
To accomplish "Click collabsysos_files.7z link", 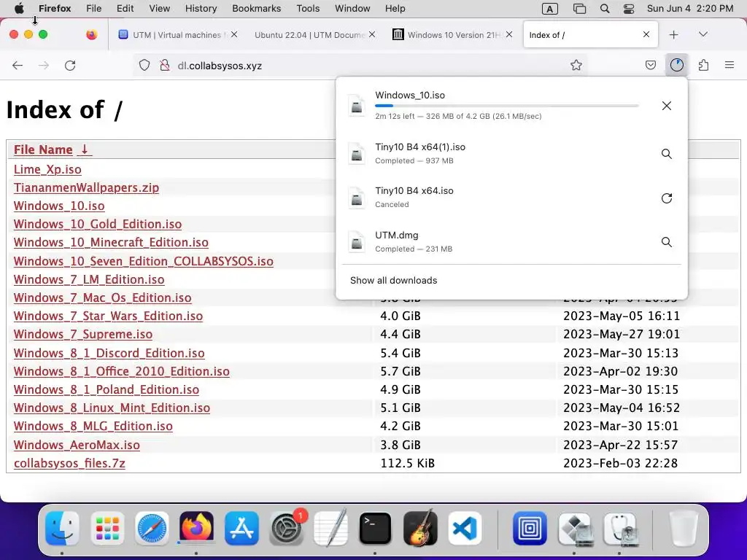I will pyautogui.click(x=69, y=463).
